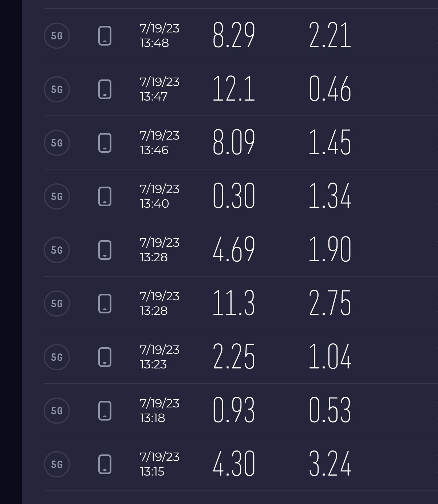
Task: Open the 7/19/23 13:47 timestamp entry
Action: 159,89
